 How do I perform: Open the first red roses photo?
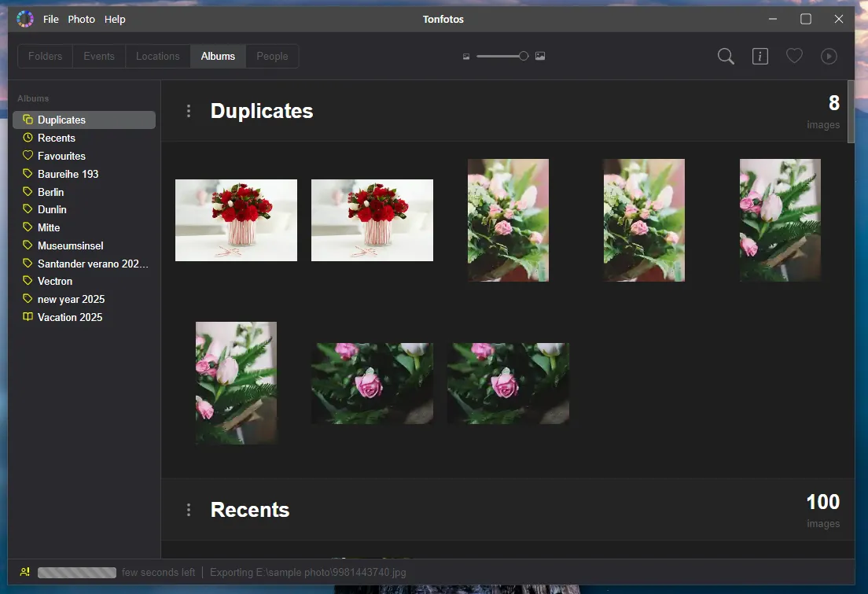[236, 220]
